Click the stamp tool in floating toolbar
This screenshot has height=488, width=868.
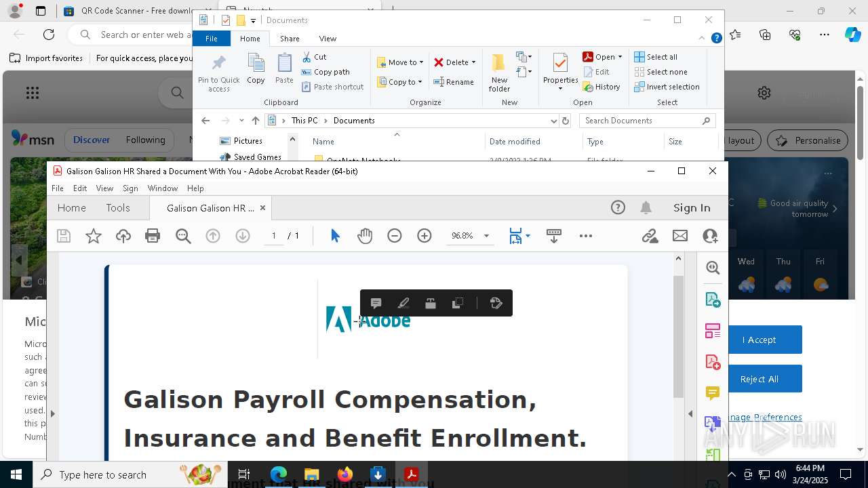tap(431, 303)
